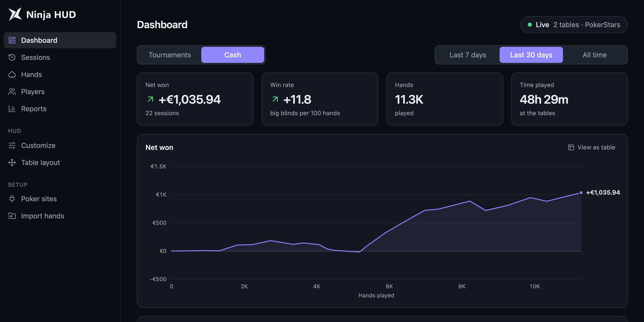The height and width of the screenshot is (322, 644).
Task: Click the Net won stat card value
Action: pos(190,99)
